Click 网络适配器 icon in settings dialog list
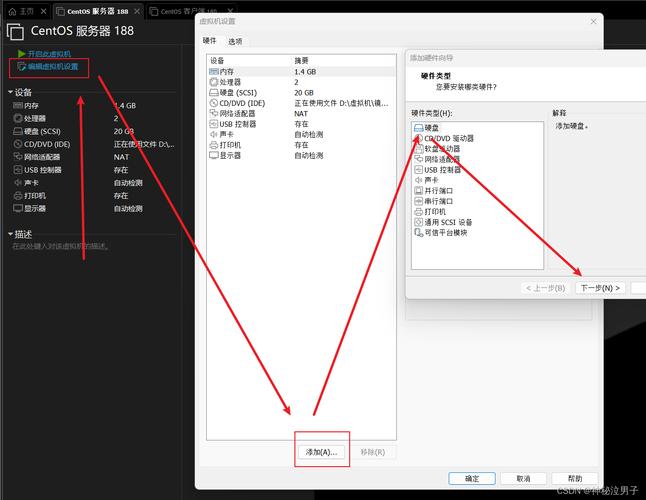 pyautogui.click(x=214, y=113)
